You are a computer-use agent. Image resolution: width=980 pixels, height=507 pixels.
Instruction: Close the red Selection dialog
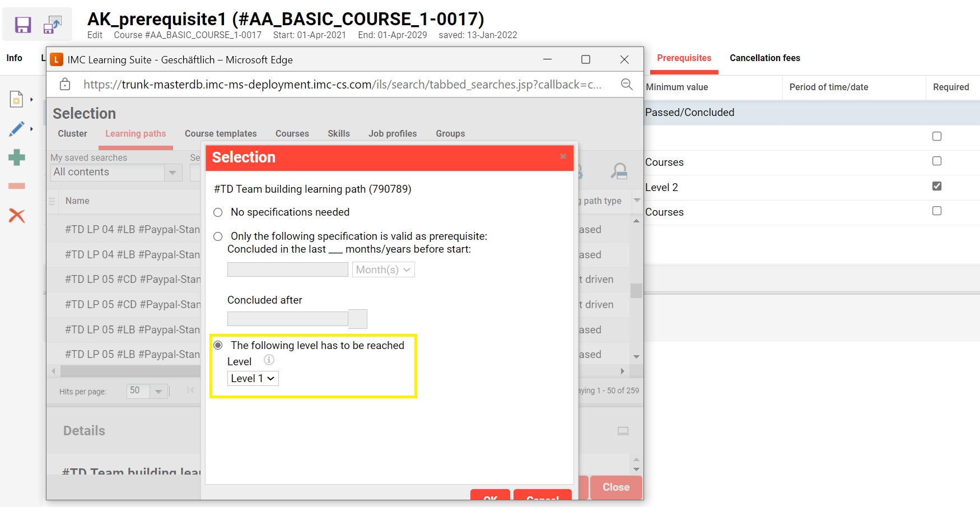point(563,156)
